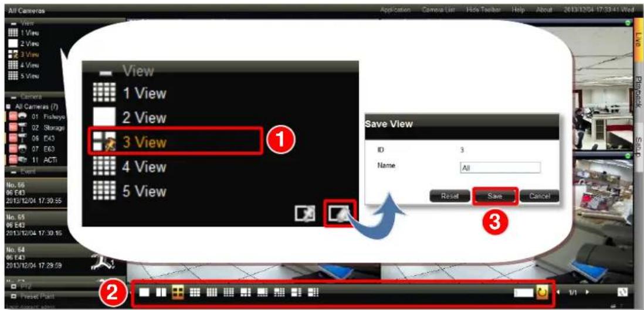
Task: Switch to the Playback tab on the right edge
Action: [x=638, y=91]
